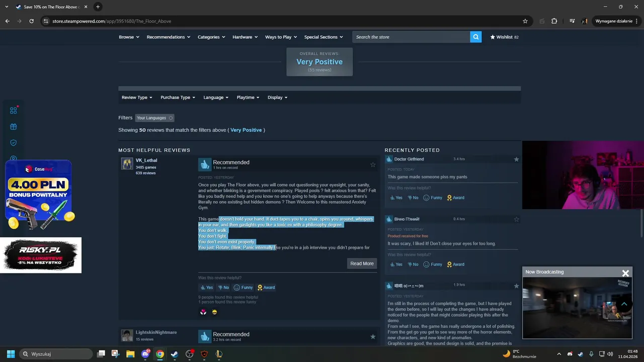Expand the Review Type filter dropdown
Image resolution: width=644 pixels, height=362 pixels.
pyautogui.click(x=137, y=98)
